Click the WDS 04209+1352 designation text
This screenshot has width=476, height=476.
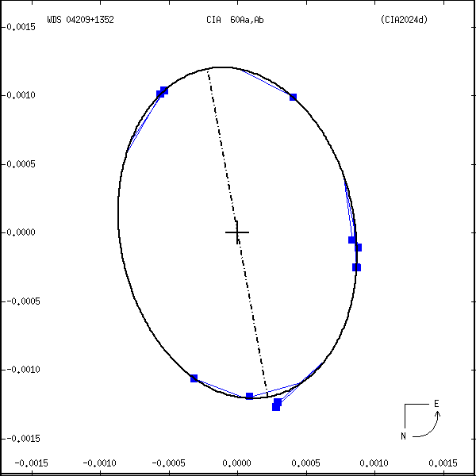pos(80,20)
